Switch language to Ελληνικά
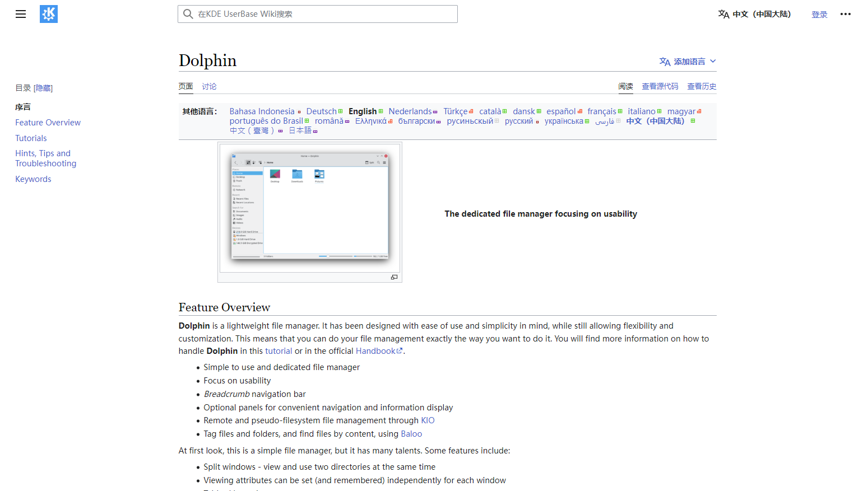 371,121
